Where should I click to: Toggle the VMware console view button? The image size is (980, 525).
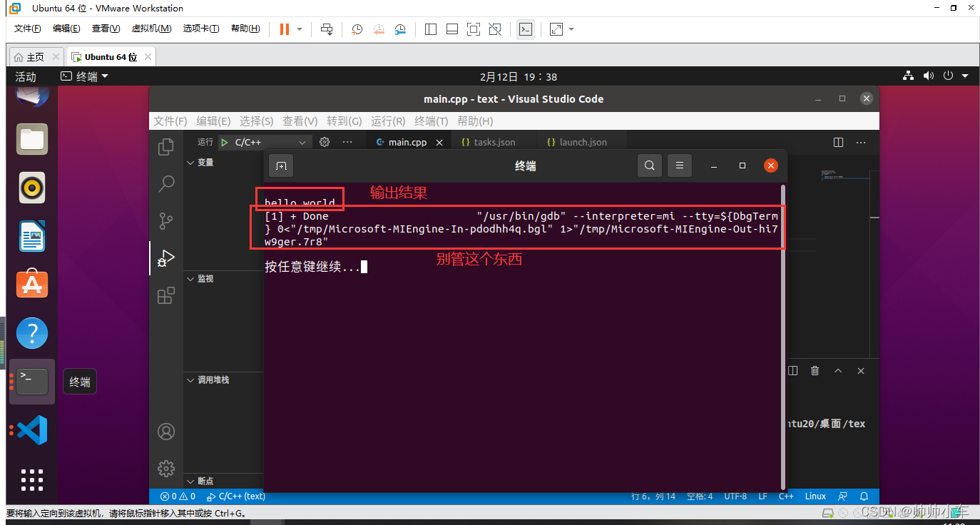pos(526,29)
